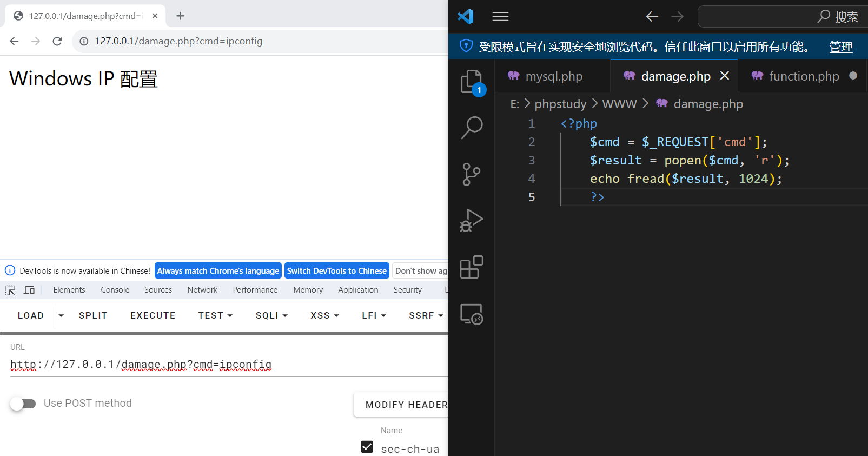Image resolution: width=868 pixels, height=456 pixels.
Task: Click phpstudy in the breadcrumb path
Action: tap(560, 104)
